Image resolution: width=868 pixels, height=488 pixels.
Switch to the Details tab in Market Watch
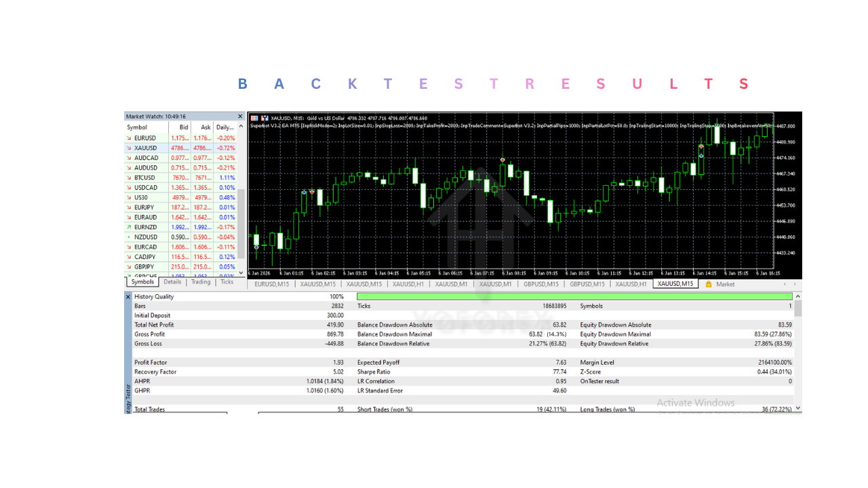tap(172, 282)
